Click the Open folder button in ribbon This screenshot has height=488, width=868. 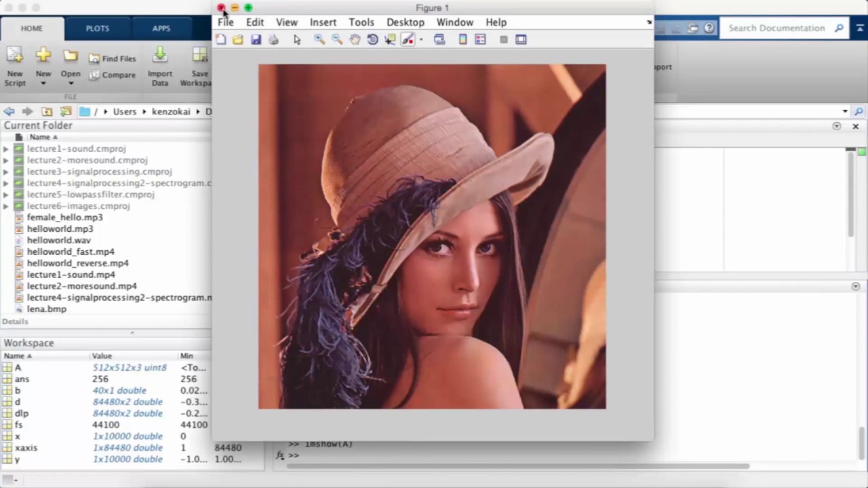71,65
